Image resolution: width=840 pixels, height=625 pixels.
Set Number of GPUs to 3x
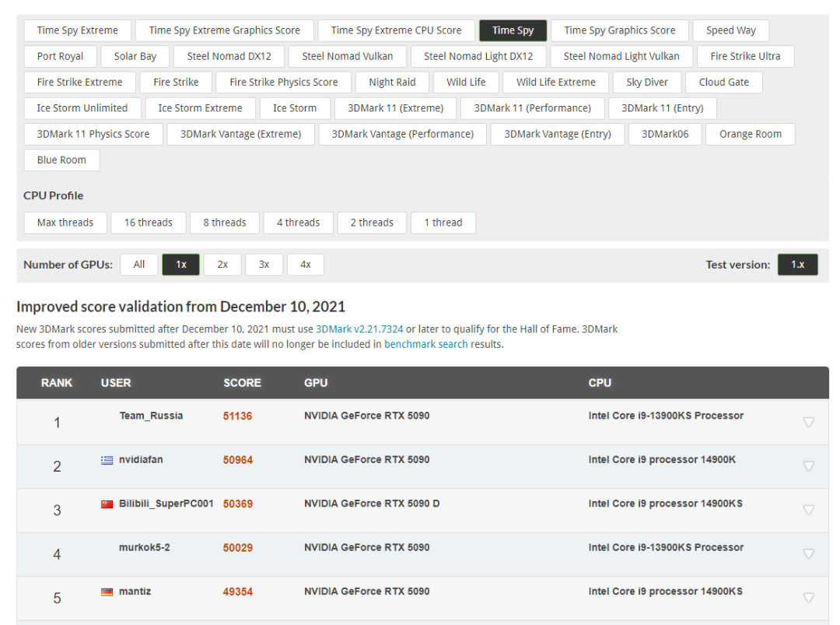click(264, 265)
